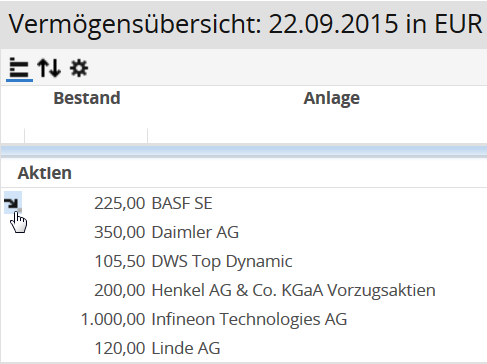Image resolution: width=487 pixels, height=364 pixels.
Task: Click the 350,00 Bestand value
Action: click(120, 232)
